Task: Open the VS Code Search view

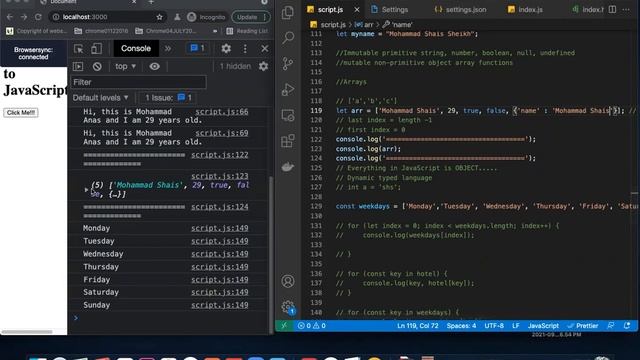Action: pyautogui.click(x=288, y=38)
